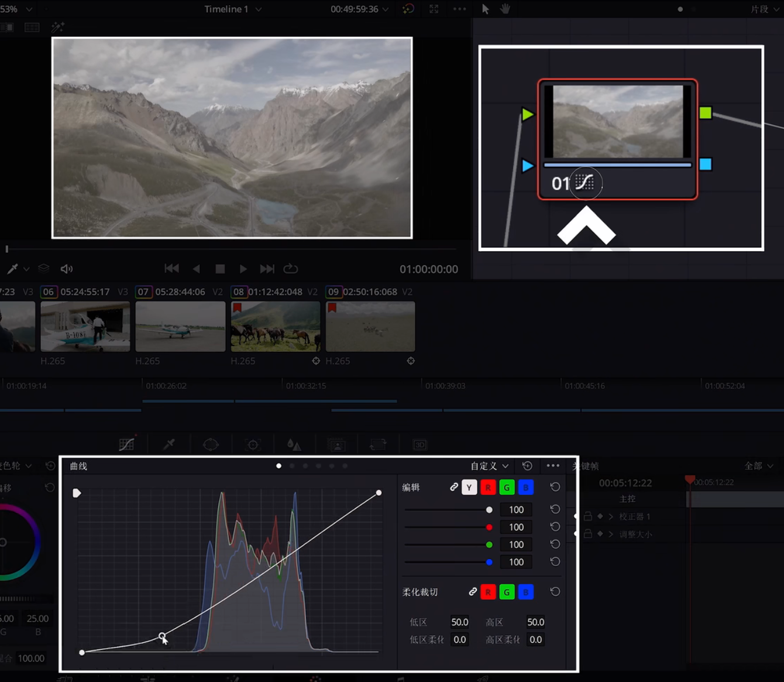Play the clip forward
Viewport: 784px width, 682px height.
(243, 269)
